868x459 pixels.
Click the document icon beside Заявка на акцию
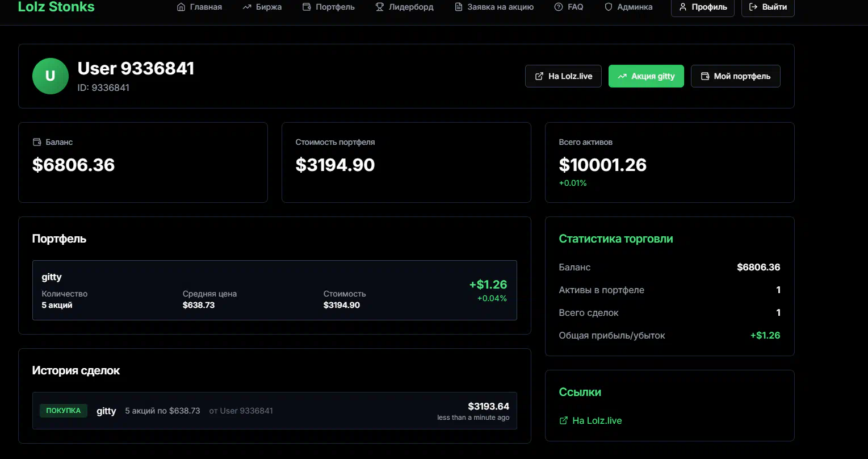[x=459, y=7]
